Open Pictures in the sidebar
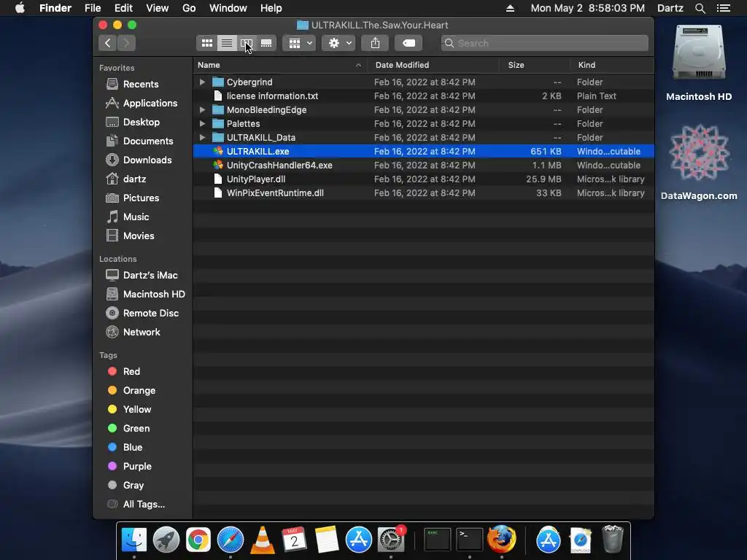The width and height of the screenshot is (747, 560). pyautogui.click(x=141, y=198)
